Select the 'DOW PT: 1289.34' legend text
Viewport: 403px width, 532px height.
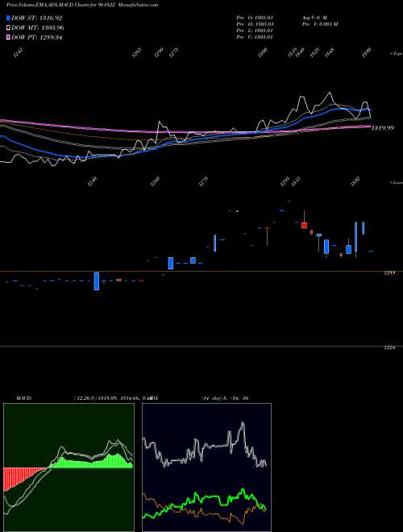point(37,38)
